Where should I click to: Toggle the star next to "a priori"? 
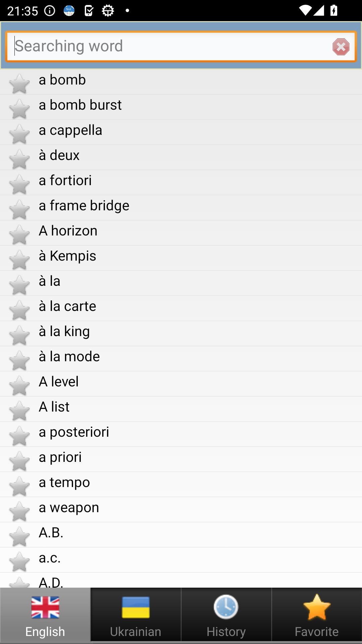[x=19, y=461]
